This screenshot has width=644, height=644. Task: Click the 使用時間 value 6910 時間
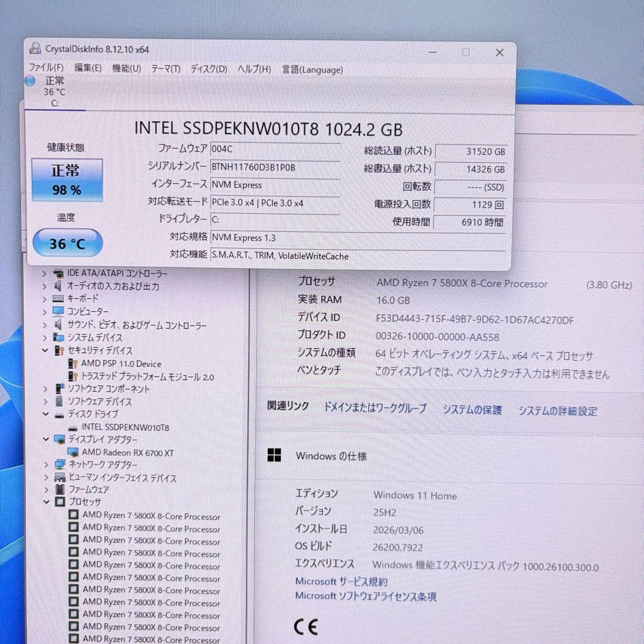469,222
